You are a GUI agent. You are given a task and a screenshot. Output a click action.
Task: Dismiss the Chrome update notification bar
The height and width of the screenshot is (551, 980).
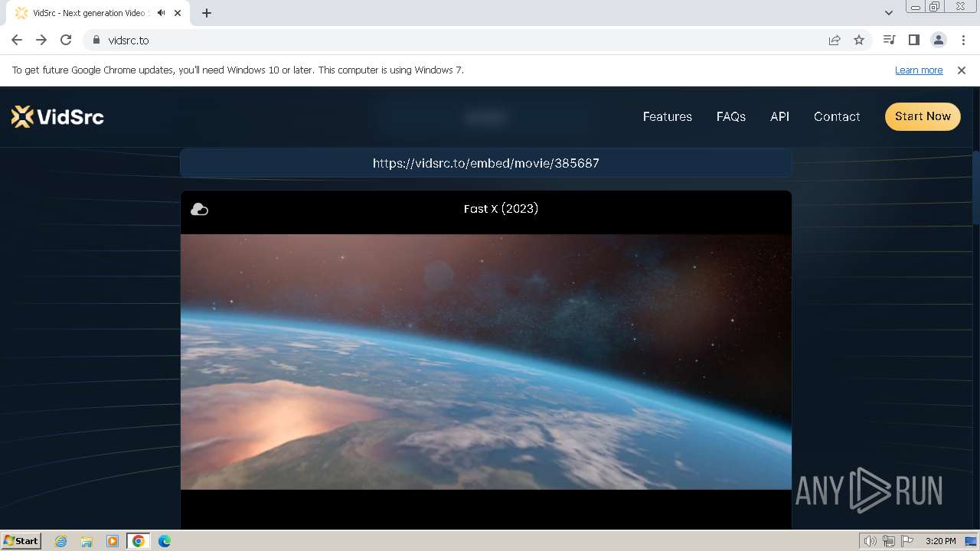click(962, 70)
